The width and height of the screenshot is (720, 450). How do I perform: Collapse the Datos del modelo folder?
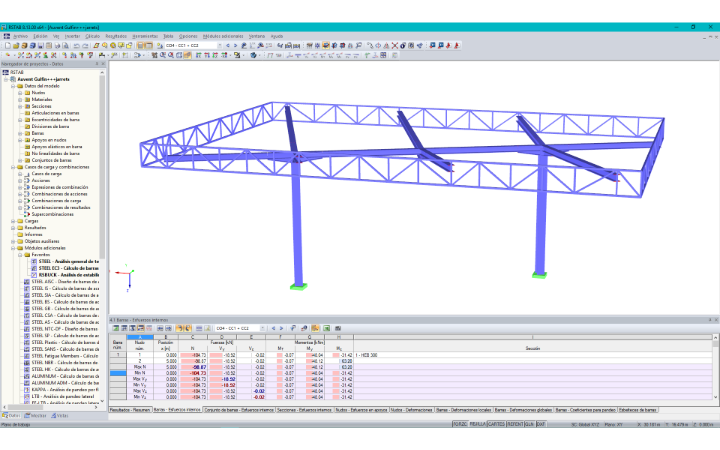click(x=13, y=86)
